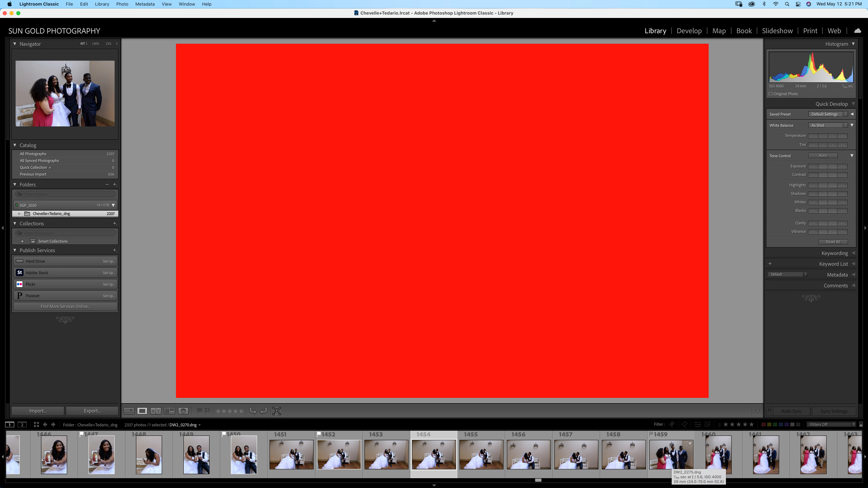This screenshot has width=868, height=488.
Task: Open People view face icon
Action: click(183, 411)
